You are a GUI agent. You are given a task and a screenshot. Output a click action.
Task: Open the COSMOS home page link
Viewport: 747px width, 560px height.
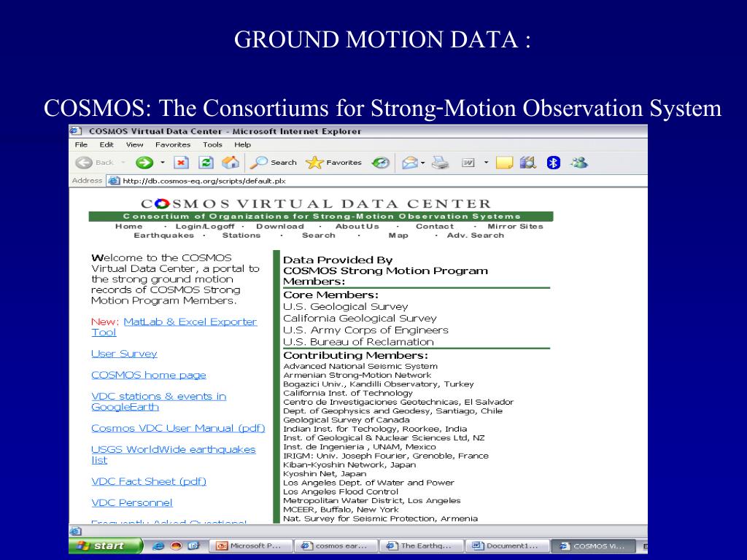(149, 376)
